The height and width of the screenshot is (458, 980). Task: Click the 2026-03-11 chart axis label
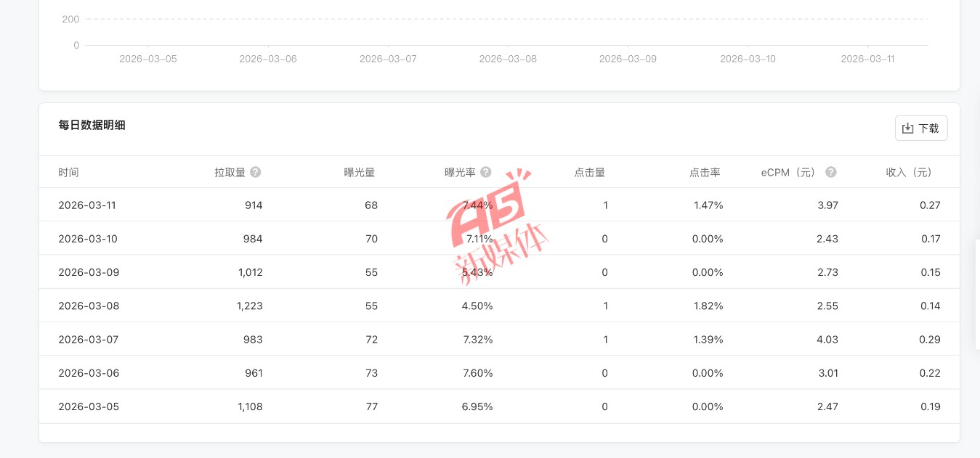(867, 59)
